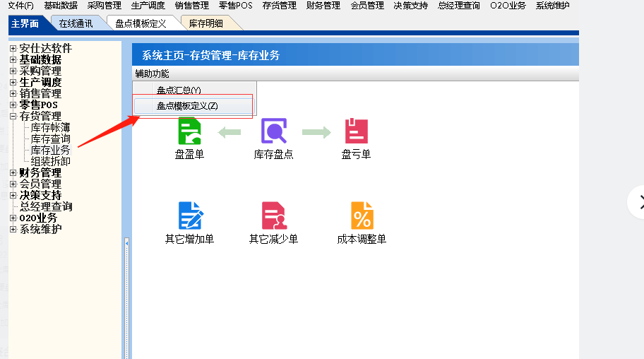Open the 系统维护 menu bar item
Viewport: 644px width, 359px height.
(x=553, y=6)
